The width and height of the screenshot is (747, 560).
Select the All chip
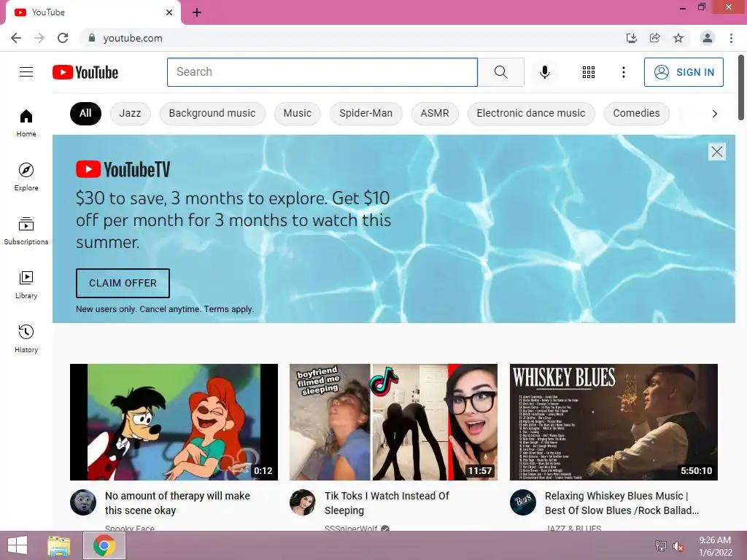click(85, 113)
